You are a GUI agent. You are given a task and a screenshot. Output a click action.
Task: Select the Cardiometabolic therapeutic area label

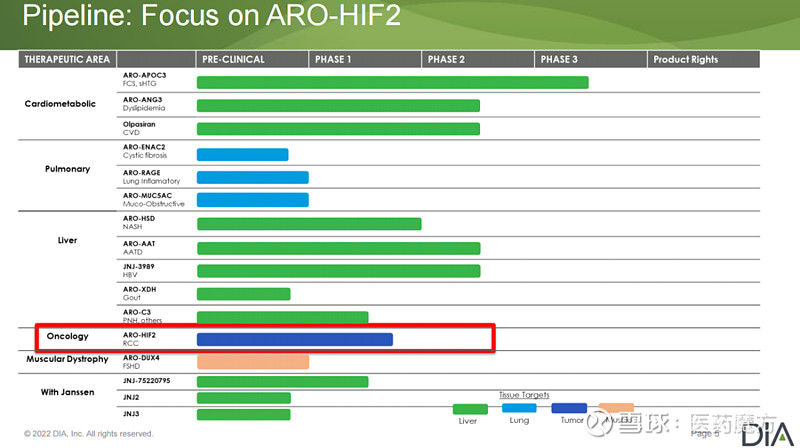(60, 104)
